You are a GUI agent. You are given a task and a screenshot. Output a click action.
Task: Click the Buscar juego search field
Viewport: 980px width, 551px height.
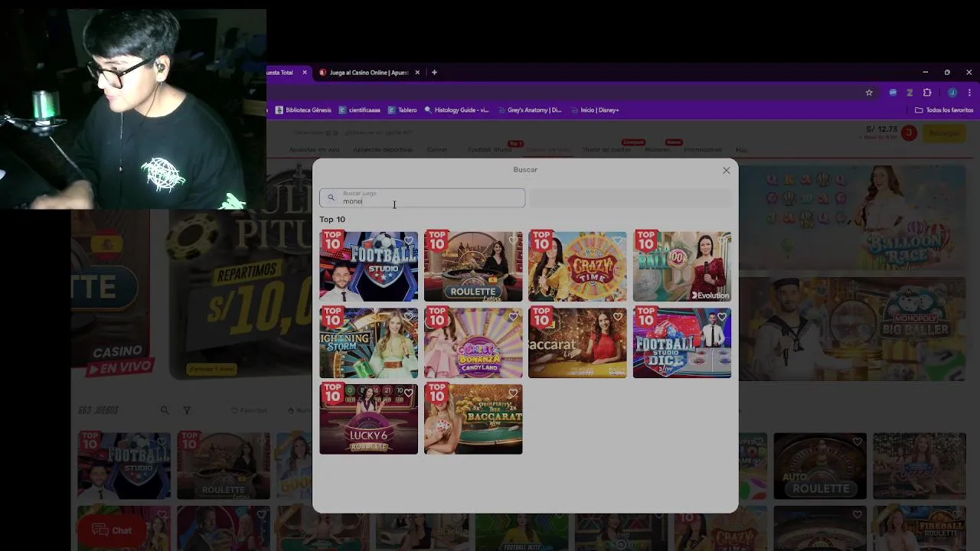(423, 198)
